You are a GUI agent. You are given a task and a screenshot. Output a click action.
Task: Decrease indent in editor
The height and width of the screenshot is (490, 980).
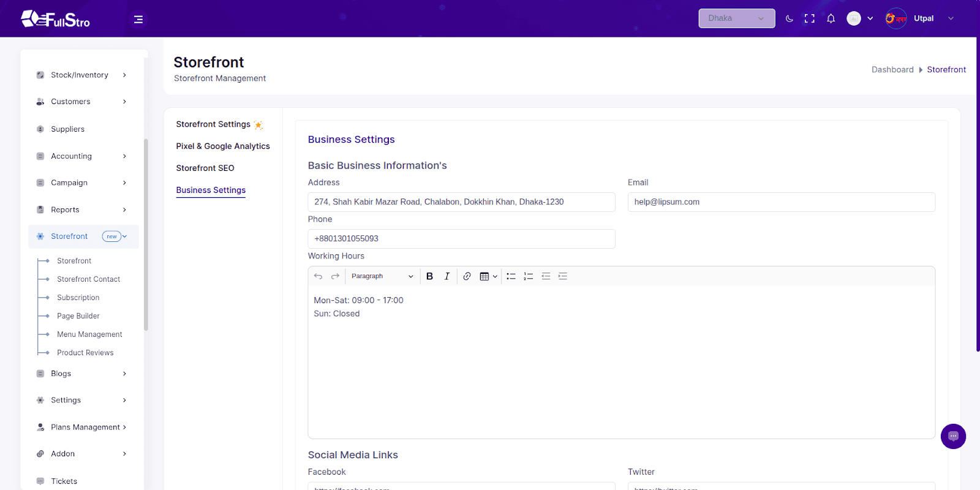tap(546, 276)
